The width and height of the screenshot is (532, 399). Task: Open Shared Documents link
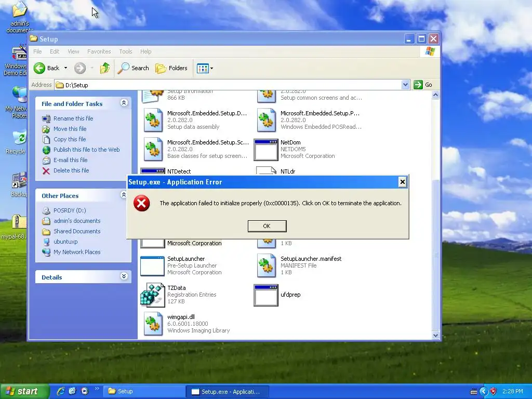click(77, 231)
